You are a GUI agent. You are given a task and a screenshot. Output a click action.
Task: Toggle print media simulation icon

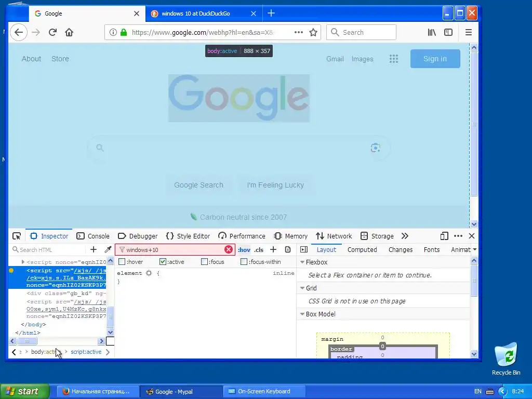point(288,250)
